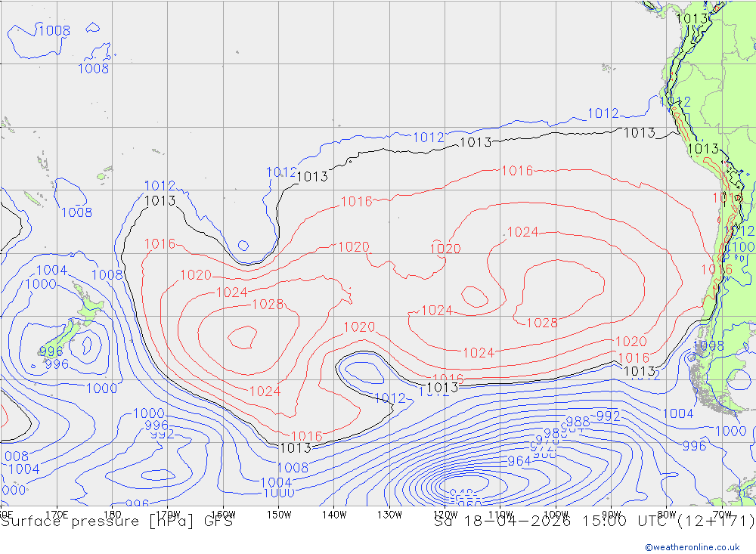Click the 1028 label near 150W high
The image size is (756, 554).
[x=268, y=305]
